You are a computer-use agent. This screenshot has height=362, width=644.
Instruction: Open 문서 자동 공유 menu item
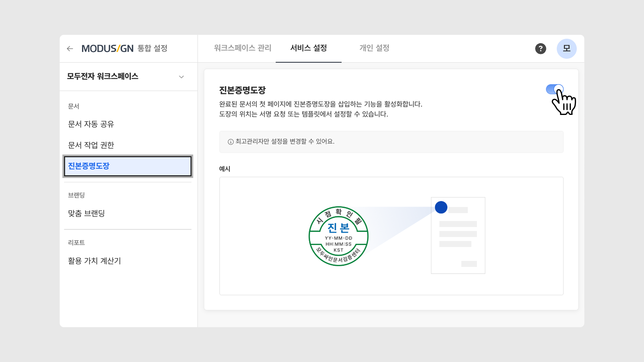(91, 124)
